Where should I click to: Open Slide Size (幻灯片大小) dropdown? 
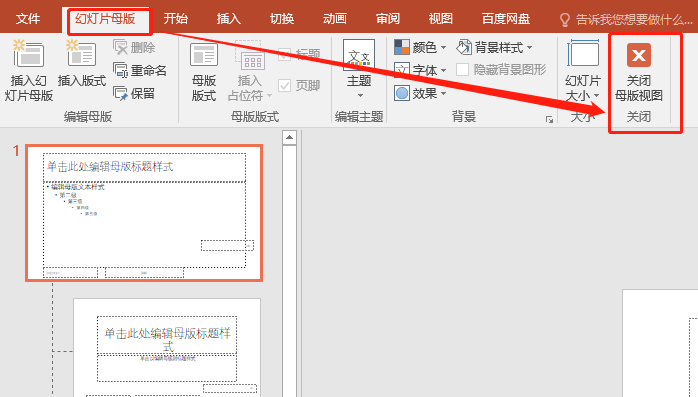click(583, 71)
